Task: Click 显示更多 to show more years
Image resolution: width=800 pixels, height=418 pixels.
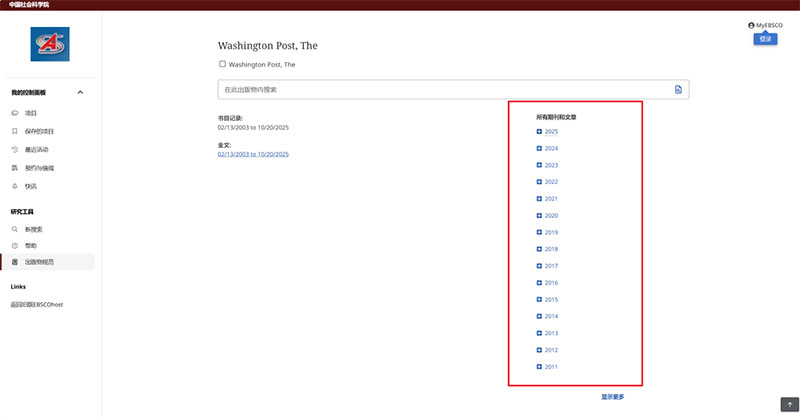Action: [x=613, y=397]
